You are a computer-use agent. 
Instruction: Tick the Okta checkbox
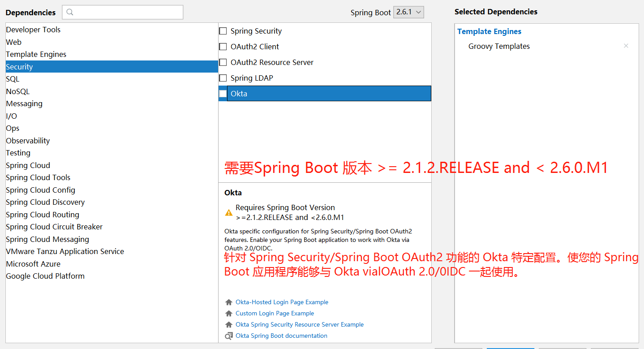(x=223, y=93)
